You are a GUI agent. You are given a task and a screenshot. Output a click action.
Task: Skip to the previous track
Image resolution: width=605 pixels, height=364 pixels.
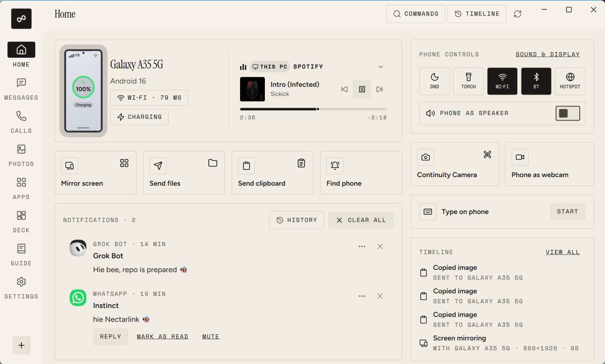[x=344, y=89]
